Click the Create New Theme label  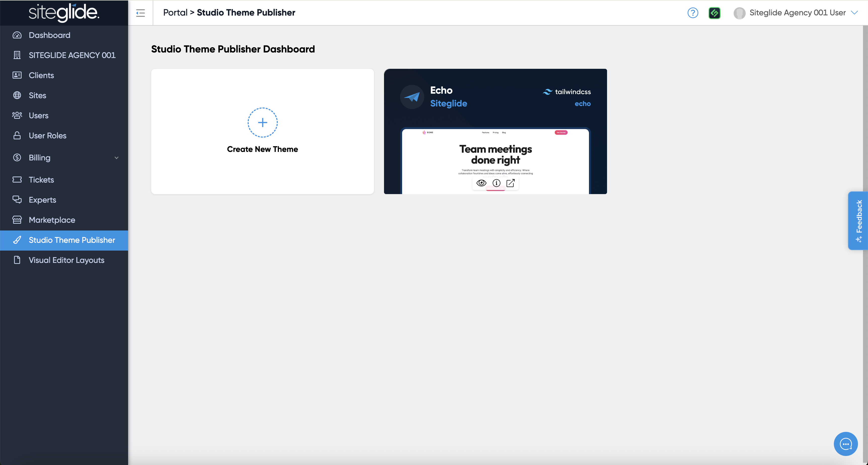(262, 149)
